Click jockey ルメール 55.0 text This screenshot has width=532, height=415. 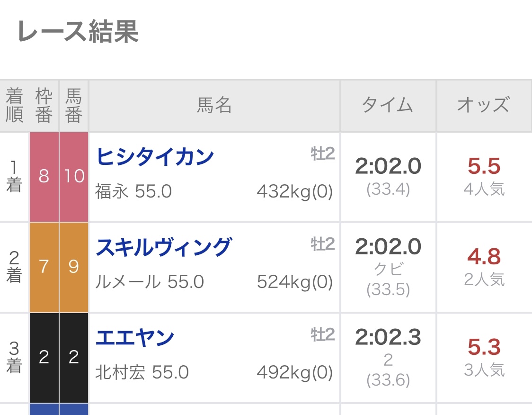pyautogui.click(x=150, y=282)
